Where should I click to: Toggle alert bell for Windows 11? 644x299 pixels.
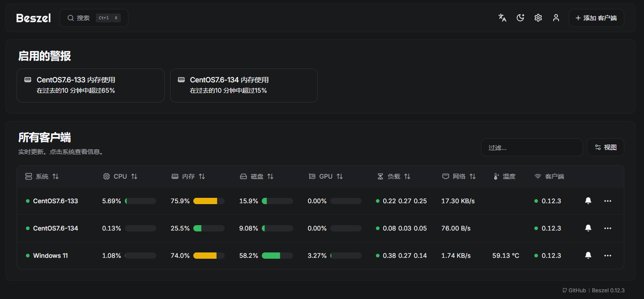tap(588, 256)
